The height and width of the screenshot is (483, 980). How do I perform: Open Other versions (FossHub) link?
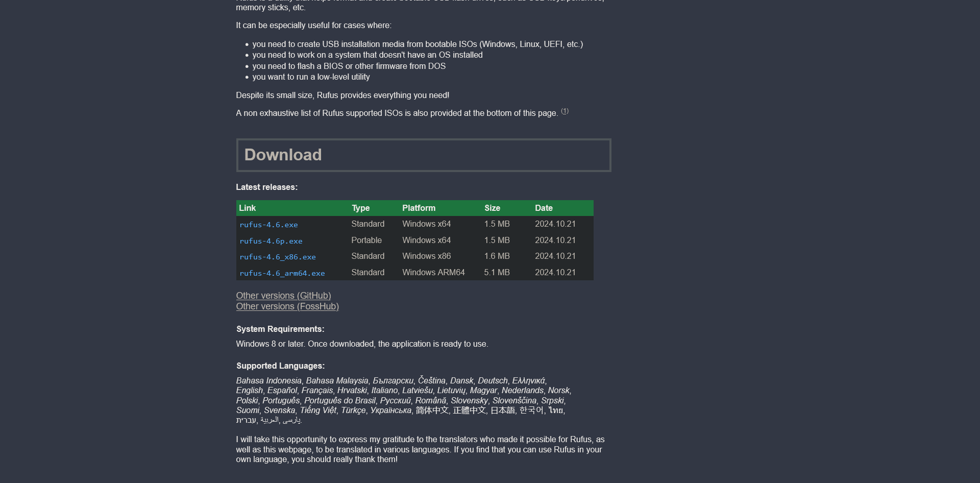click(287, 306)
